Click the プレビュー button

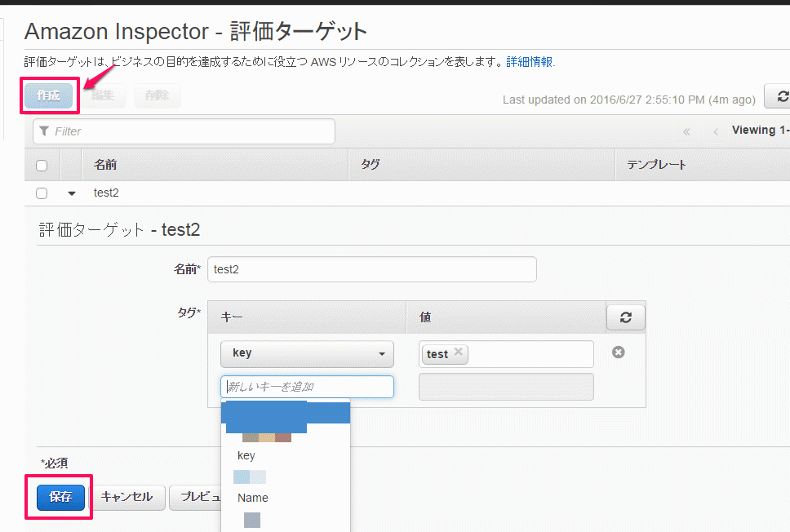tap(196, 497)
